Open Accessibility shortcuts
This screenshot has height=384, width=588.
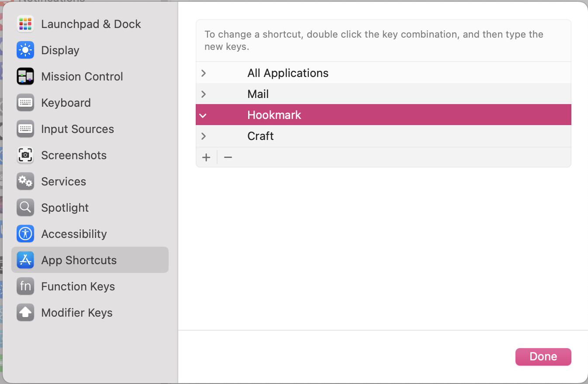(90, 234)
